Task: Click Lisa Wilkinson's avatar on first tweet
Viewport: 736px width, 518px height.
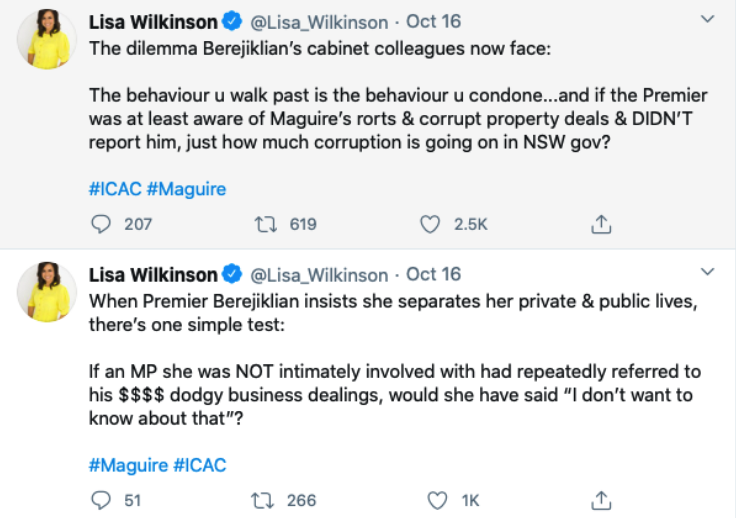Action: pyautogui.click(x=45, y=42)
